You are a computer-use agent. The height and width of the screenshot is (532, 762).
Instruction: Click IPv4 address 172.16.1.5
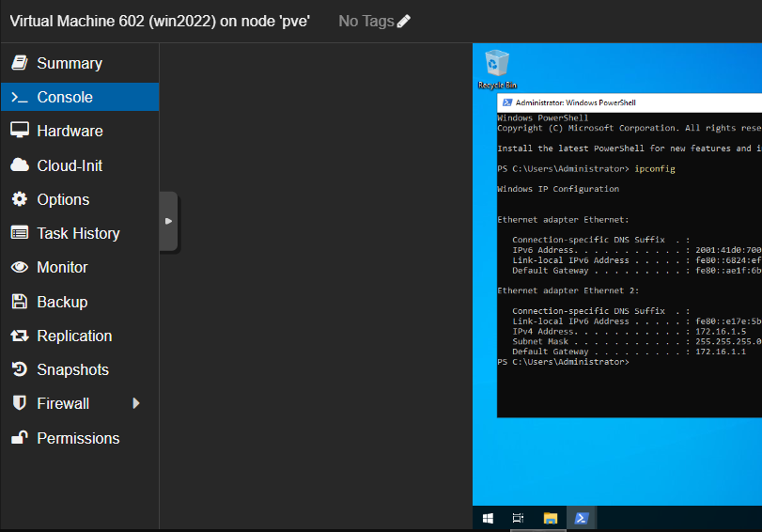(721, 331)
